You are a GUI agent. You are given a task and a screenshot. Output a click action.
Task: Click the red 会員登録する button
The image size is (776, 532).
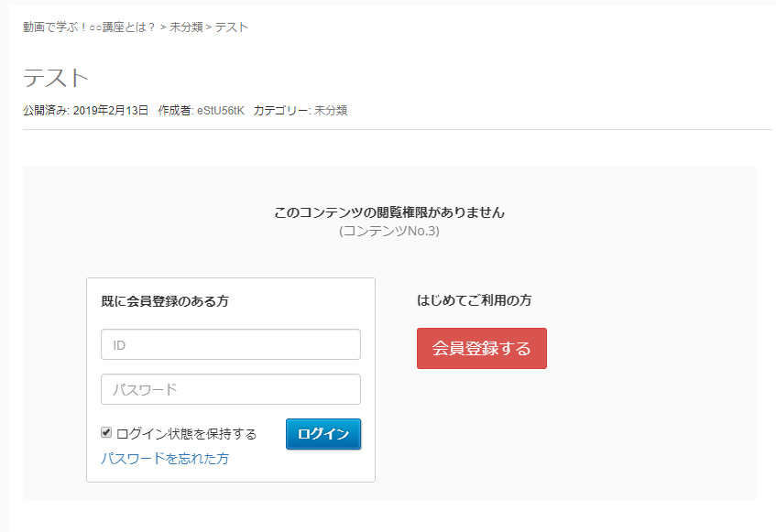pyautogui.click(x=481, y=349)
